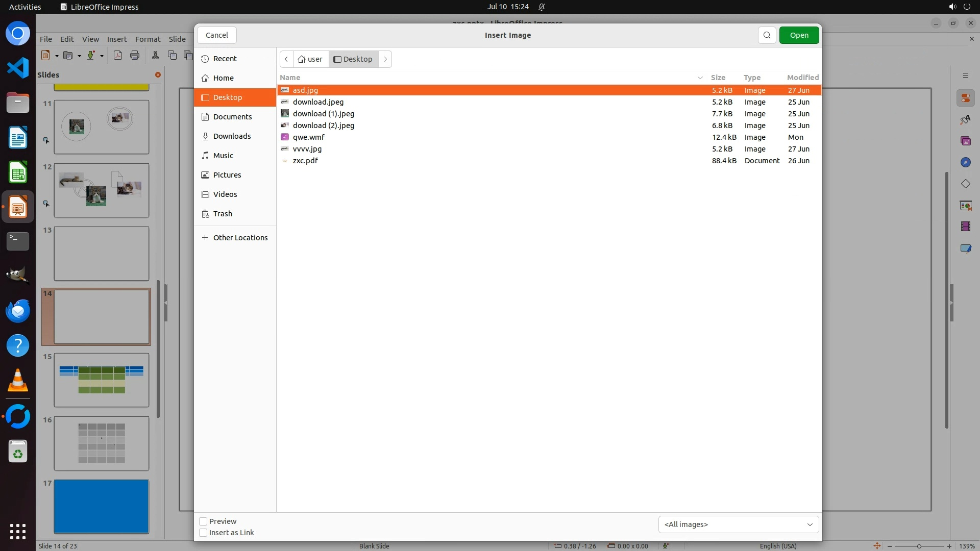Open the Gallery sidebar icon
This screenshot has height=551, width=980.
(965, 141)
